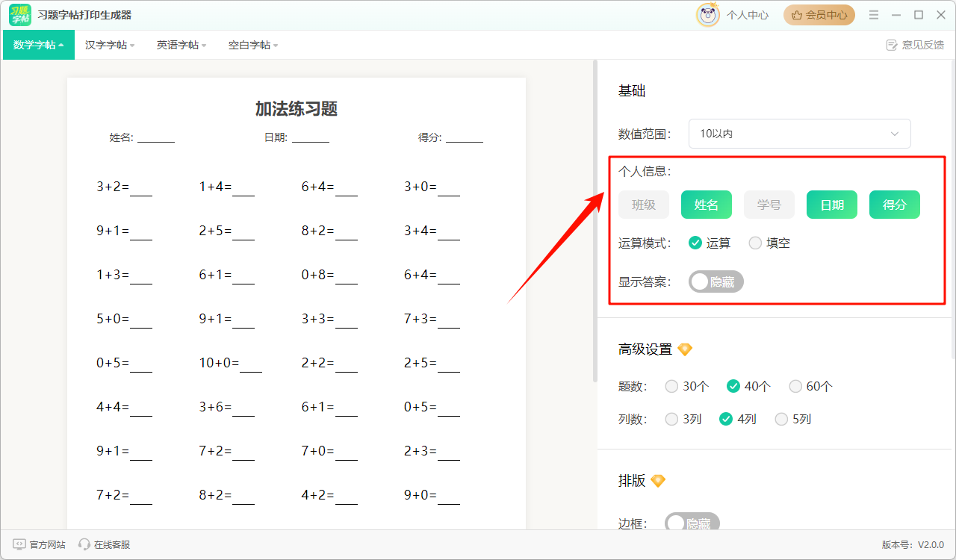Open the 数学字帖 tab menu
956x560 pixels.
click(39, 45)
